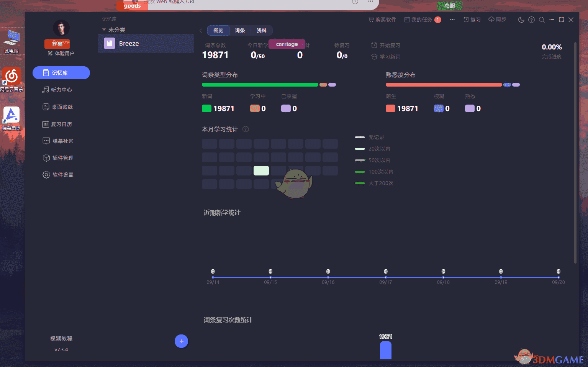
Task: Collapse the 未分类 category group
Action: point(104,29)
